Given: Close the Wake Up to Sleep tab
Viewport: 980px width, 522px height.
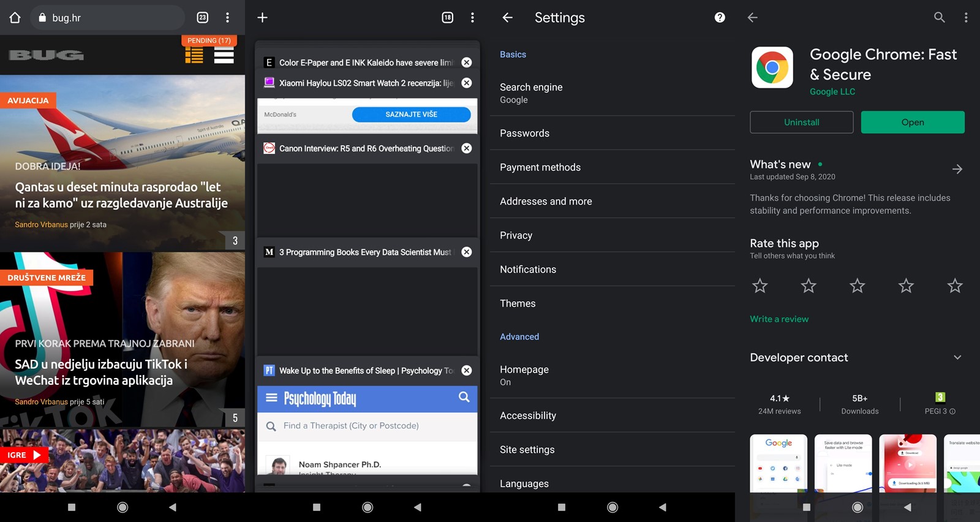Looking at the screenshot, I should click(x=467, y=371).
